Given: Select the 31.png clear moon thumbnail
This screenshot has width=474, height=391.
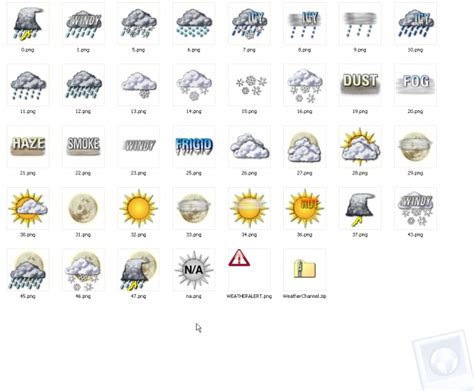Looking at the screenshot, I should coord(83,208).
